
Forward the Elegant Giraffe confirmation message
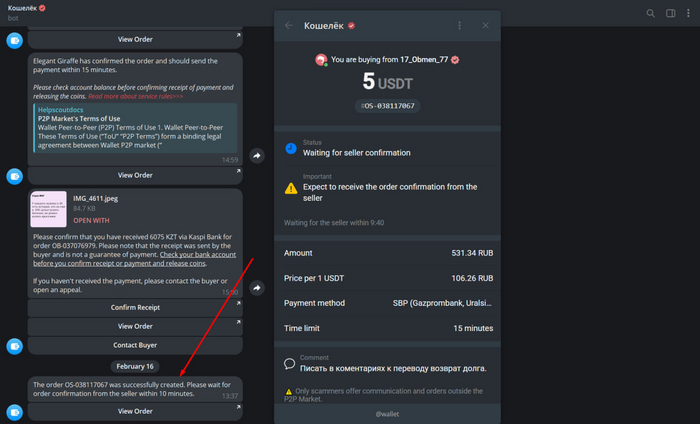[257, 156]
